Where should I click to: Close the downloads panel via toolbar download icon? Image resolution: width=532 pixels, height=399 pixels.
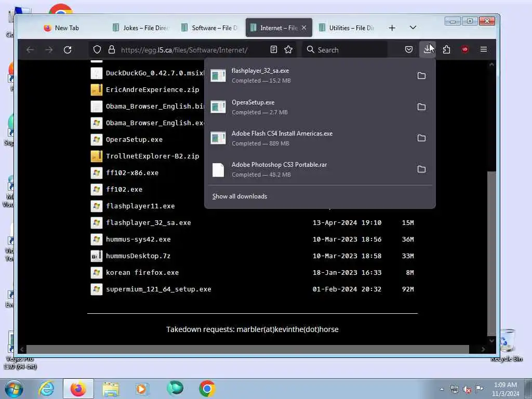(x=427, y=49)
